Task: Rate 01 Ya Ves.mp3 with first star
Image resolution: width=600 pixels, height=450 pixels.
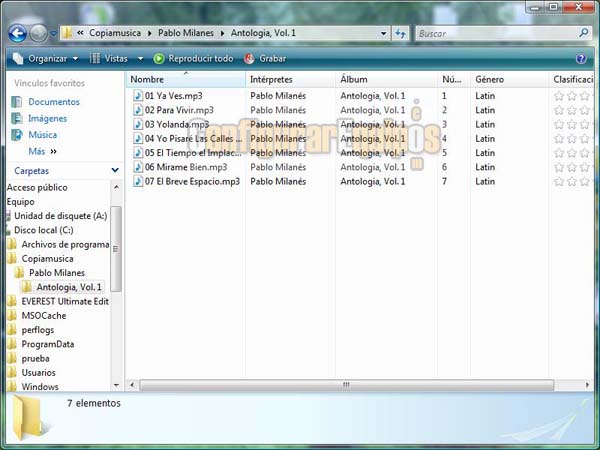Action: 559,96
